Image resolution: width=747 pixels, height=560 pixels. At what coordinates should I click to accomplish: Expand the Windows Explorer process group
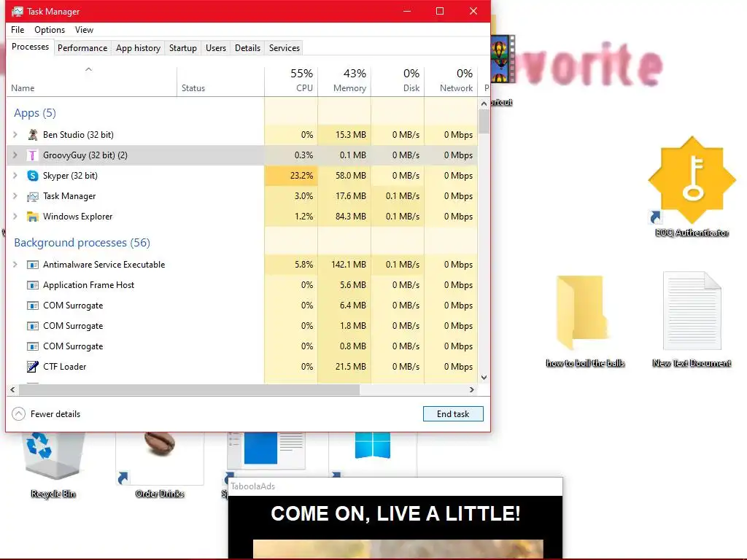15,217
